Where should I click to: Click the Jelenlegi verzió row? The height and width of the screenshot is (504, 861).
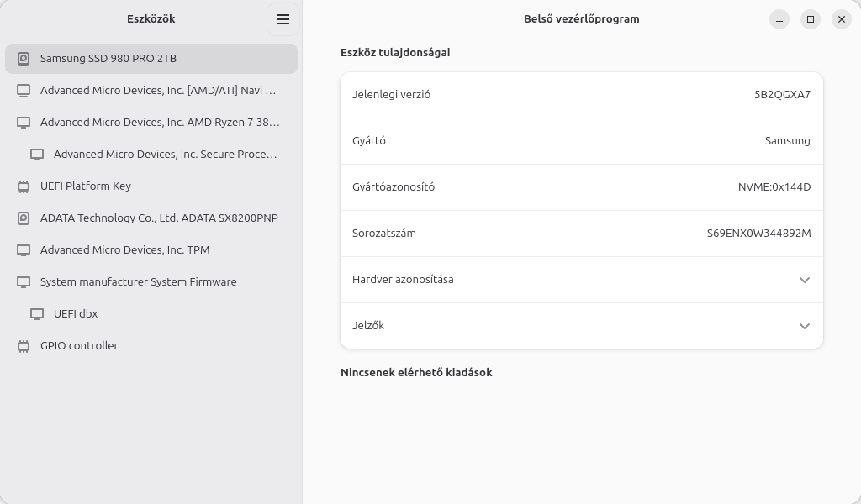point(581,95)
